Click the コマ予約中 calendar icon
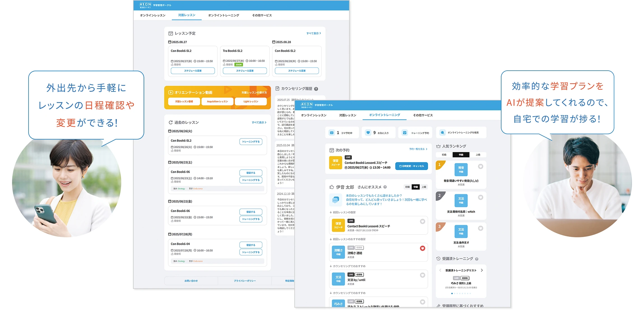Viewport: 644px width, 311px height. click(332, 132)
